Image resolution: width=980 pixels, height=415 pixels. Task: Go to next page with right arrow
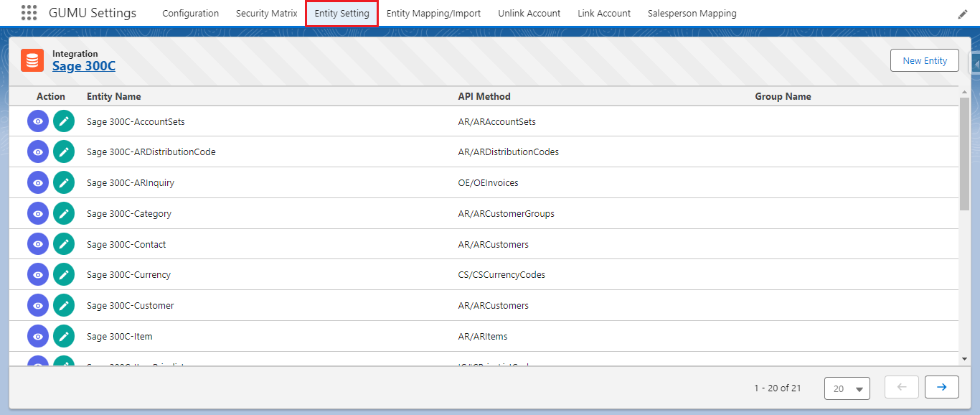pyautogui.click(x=941, y=387)
